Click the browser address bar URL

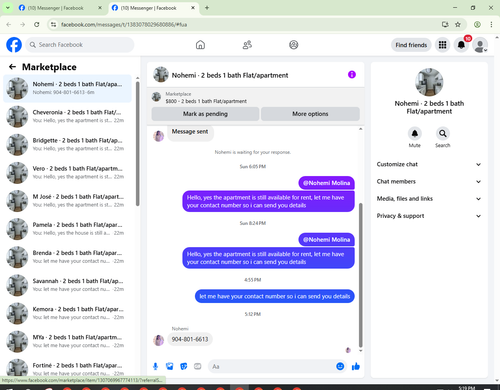[x=124, y=24]
